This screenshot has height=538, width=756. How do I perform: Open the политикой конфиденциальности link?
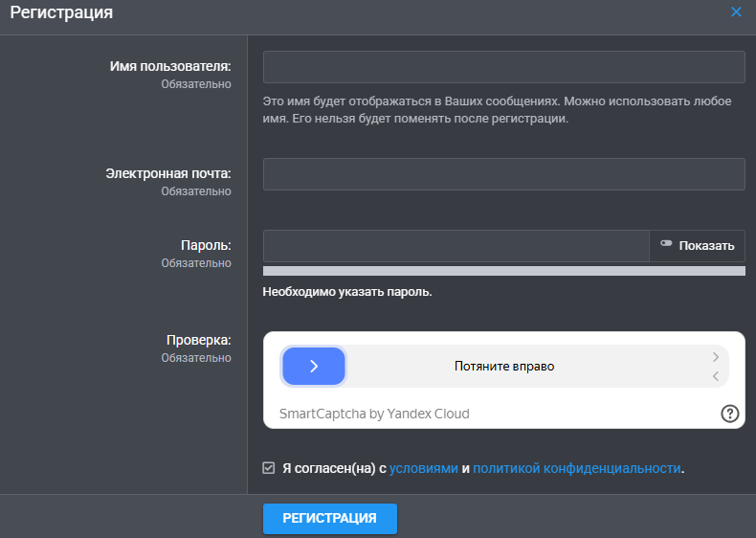tap(577, 468)
